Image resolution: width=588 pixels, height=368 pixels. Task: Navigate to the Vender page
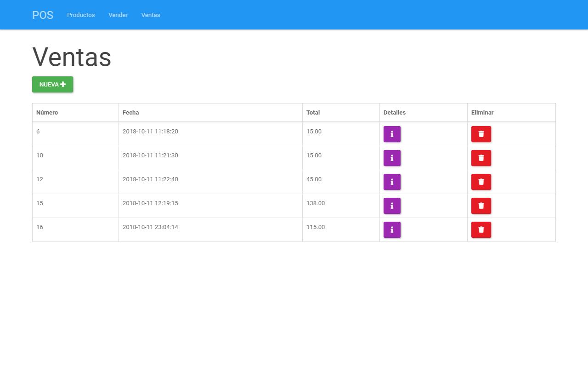click(x=118, y=15)
